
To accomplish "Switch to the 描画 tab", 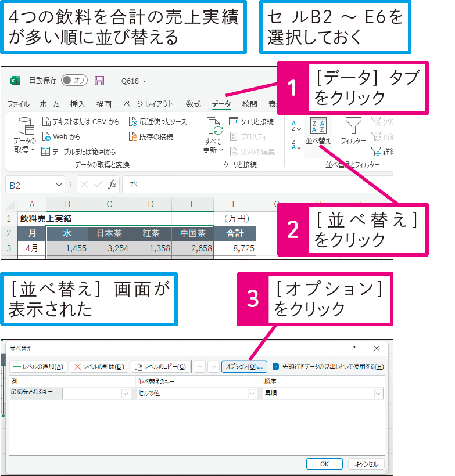I will (103, 104).
